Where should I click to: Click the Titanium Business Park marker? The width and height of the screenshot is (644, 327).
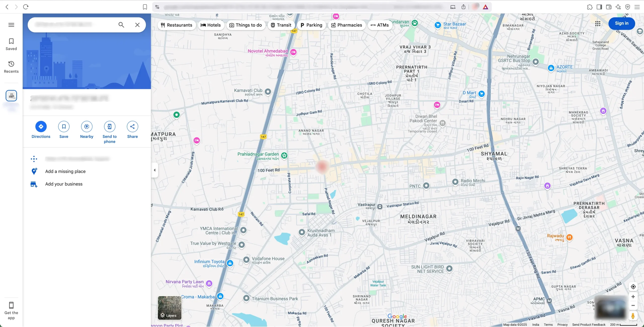(246, 298)
